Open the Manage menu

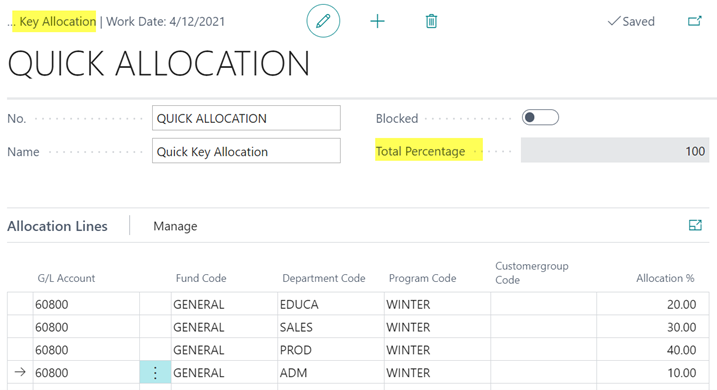click(x=175, y=226)
